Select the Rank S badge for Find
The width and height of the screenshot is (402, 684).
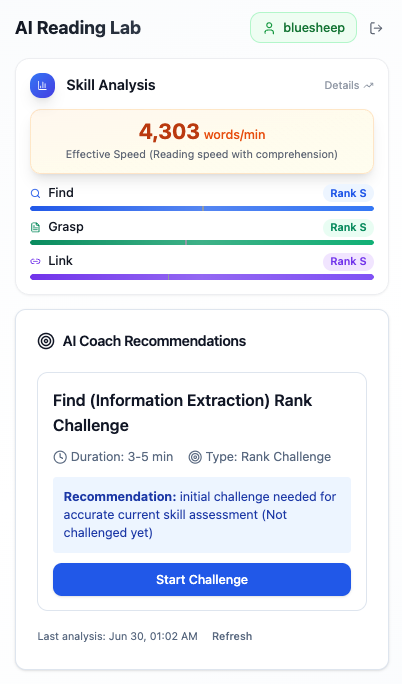(x=348, y=193)
